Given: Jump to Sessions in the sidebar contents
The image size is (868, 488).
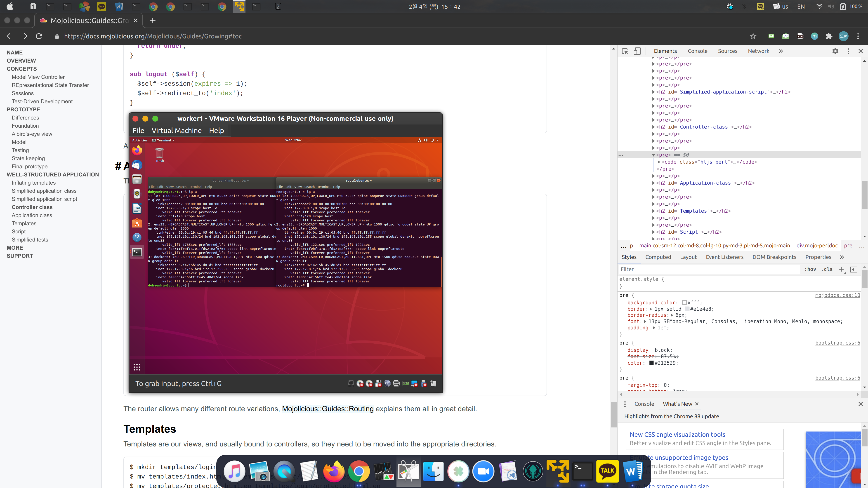Looking at the screenshot, I should (x=23, y=93).
